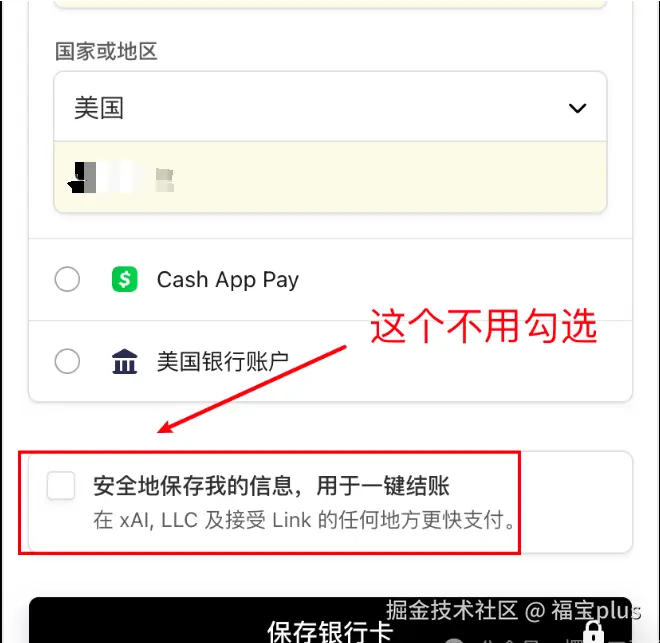Tick the 安全地保存我的信息 checkbox

click(61, 485)
